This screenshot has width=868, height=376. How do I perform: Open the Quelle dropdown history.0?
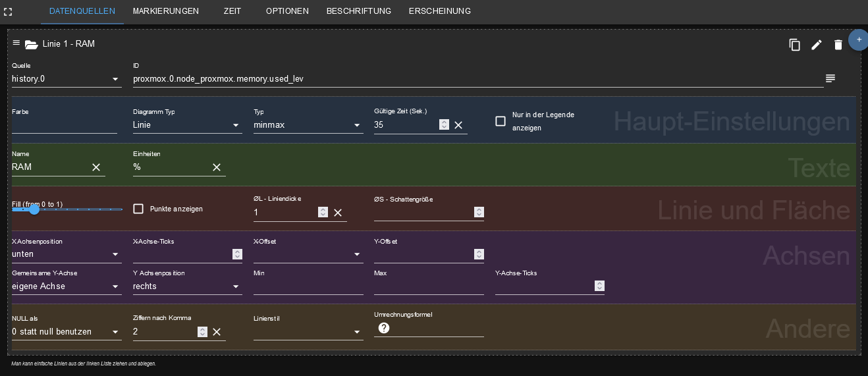pos(67,79)
